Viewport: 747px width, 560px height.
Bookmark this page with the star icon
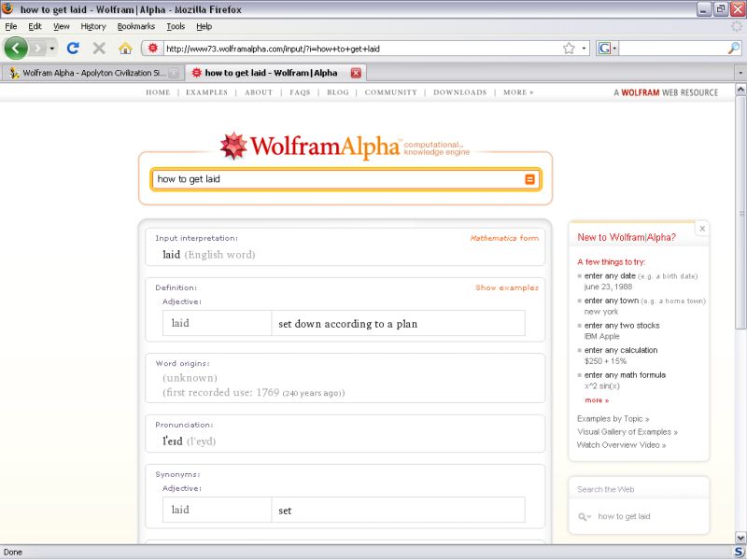(569, 48)
